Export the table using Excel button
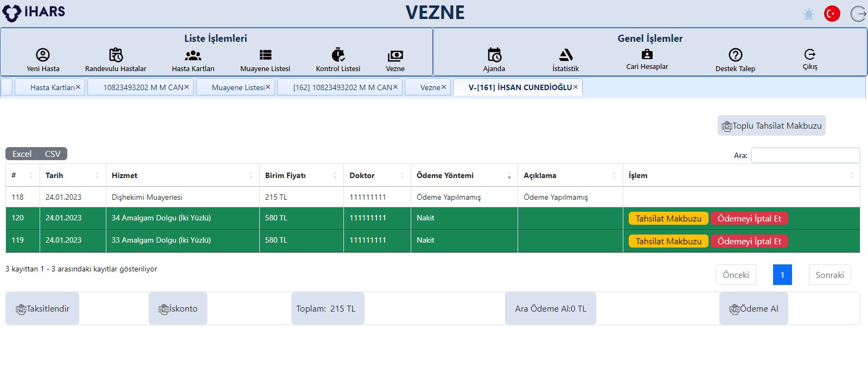This screenshot has width=868, height=380. pyautogui.click(x=22, y=154)
